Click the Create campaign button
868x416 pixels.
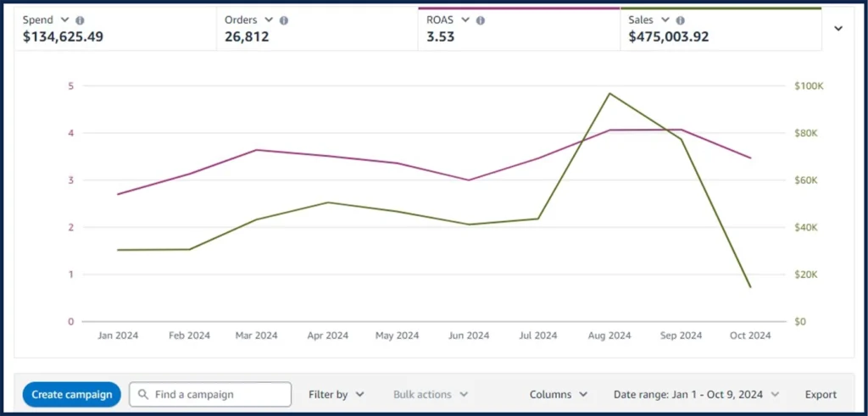click(x=72, y=395)
